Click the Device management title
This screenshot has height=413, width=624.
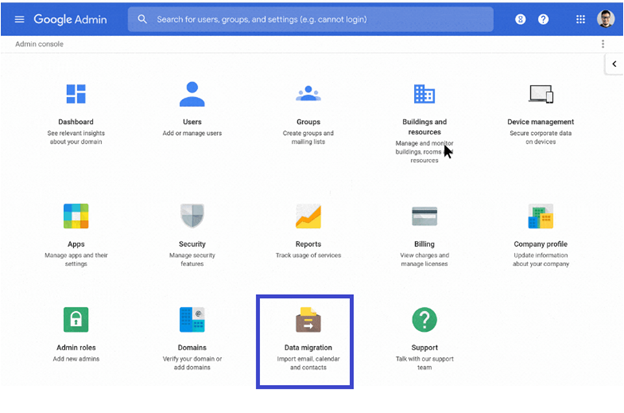pyautogui.click(x=540, y=122)
